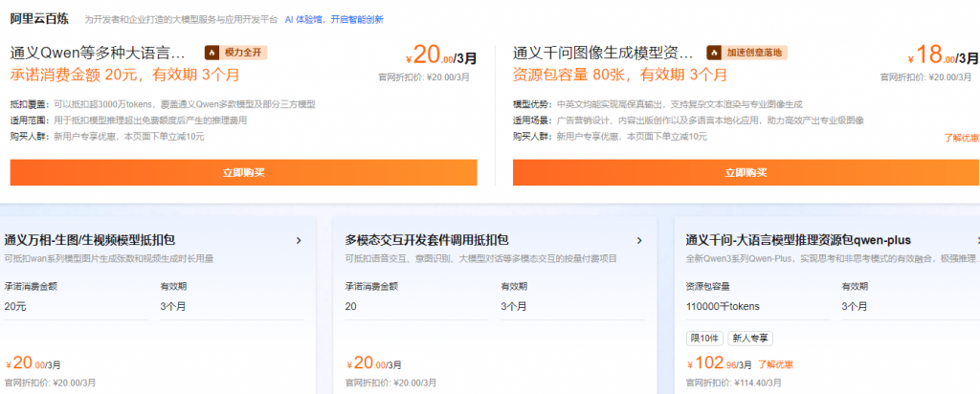Select the 110000千tokens capacity value
The image size is (980, 394).
coord(724,306)
